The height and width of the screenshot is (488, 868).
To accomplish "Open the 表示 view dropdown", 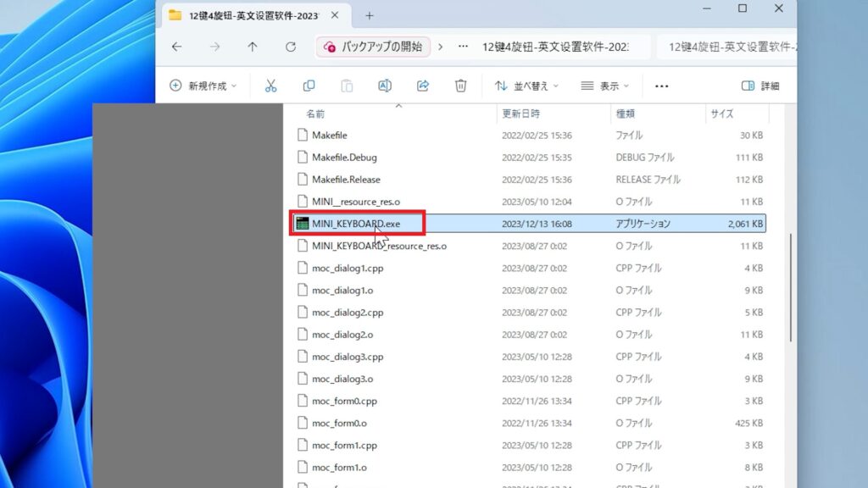I will tap(605, 86).
